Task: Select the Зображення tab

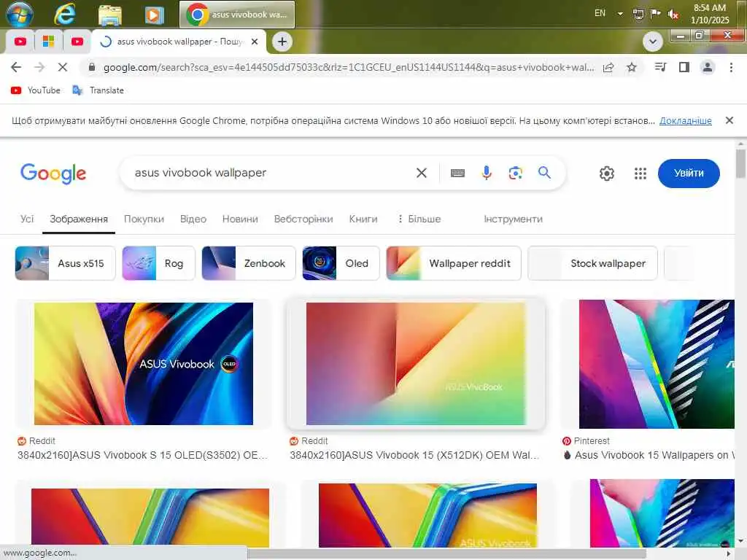Action: [x=79, y=219]
